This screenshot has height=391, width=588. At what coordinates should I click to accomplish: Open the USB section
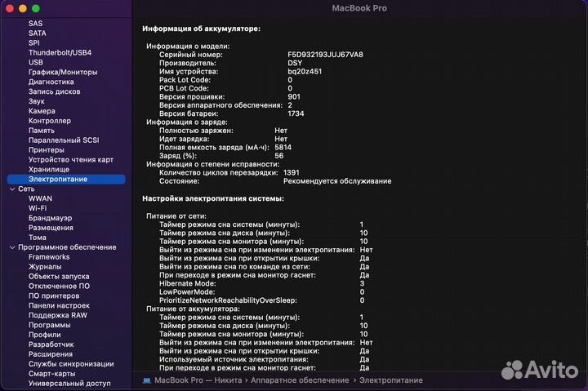pos(36,62)
